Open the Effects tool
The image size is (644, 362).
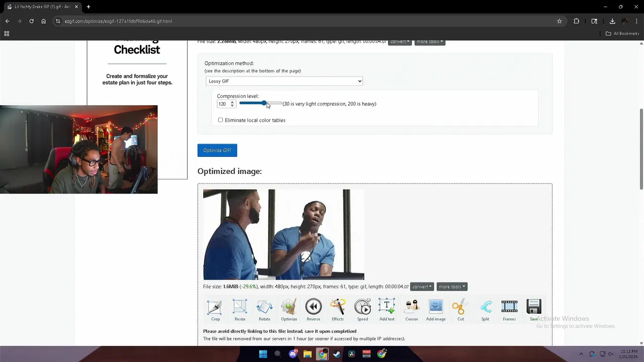point(338,310)
